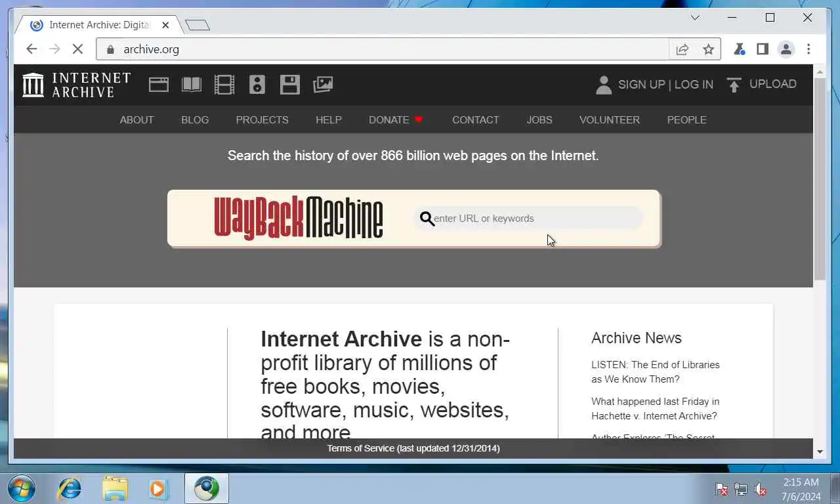The image size is (840, 504).
Task: Open the taskbar clock
Action: (801, 490)
